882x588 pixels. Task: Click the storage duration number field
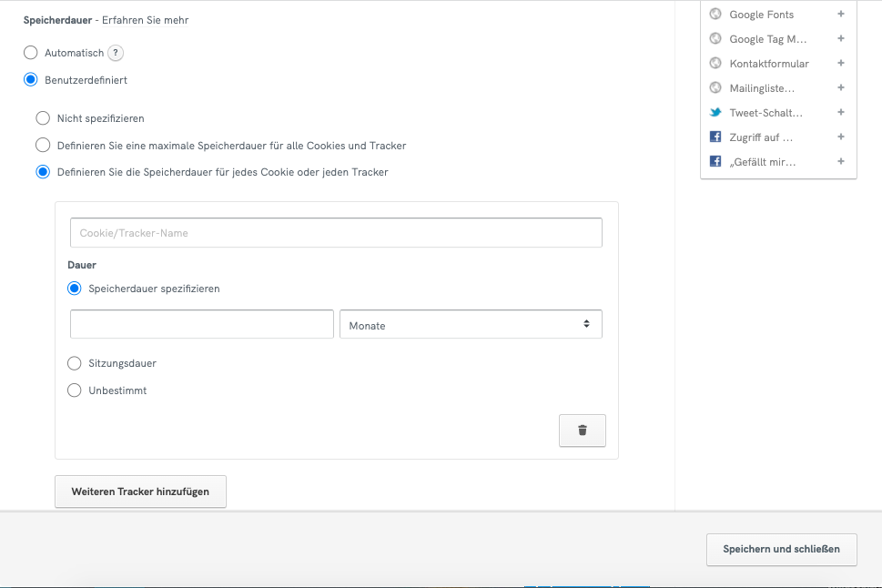coord(202,324)
